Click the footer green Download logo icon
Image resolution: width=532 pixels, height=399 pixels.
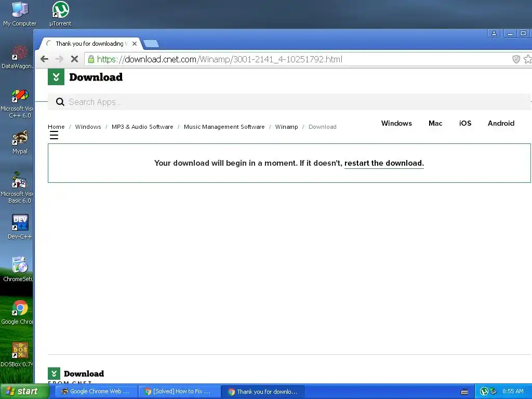pos(54,374)
